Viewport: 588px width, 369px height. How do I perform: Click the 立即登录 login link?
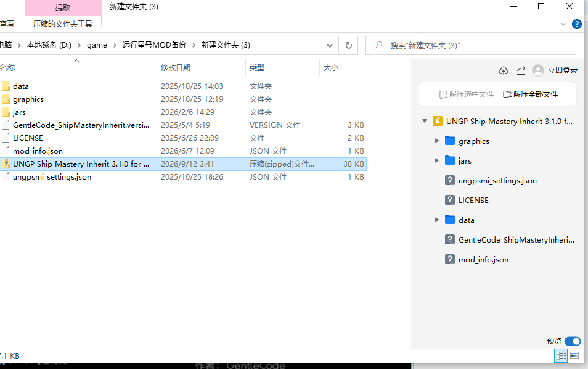pos(563,70)
